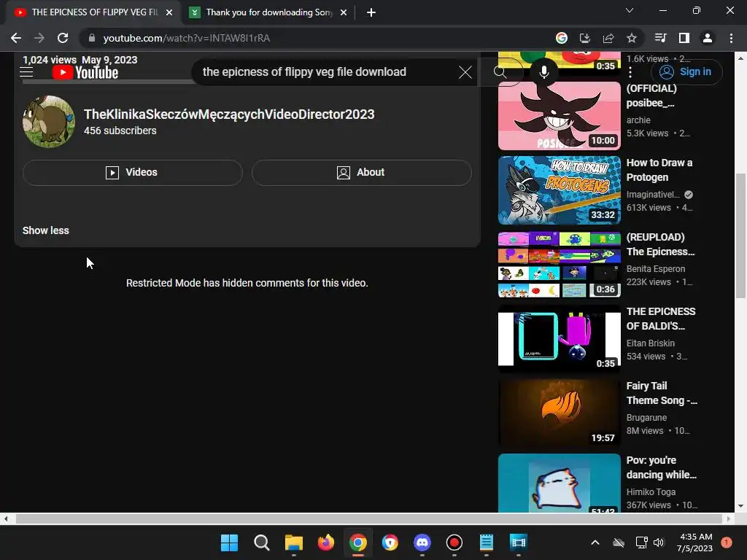Click the channel About button
Screen dimensions: 747x560
click(x=362, y=172)
